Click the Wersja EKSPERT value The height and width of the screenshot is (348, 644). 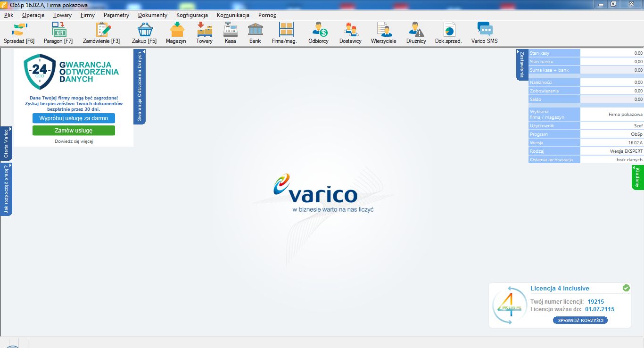click(x=612, y=151)
